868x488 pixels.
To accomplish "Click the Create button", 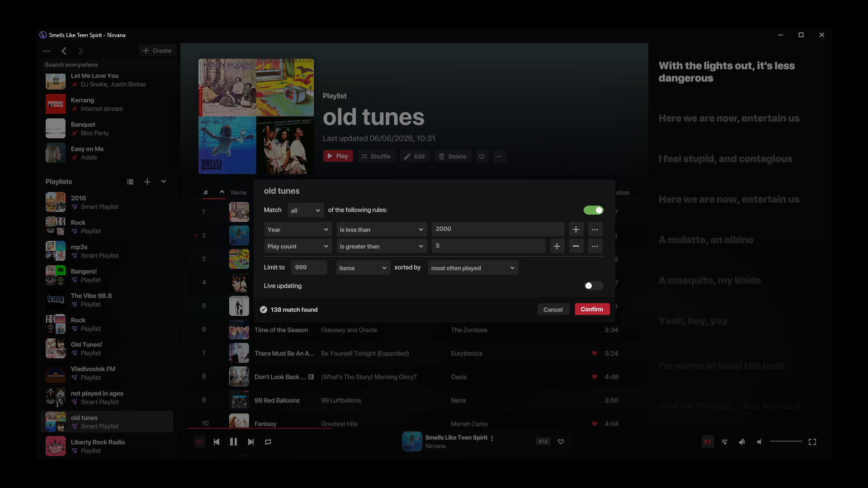I will pos(157,51).
